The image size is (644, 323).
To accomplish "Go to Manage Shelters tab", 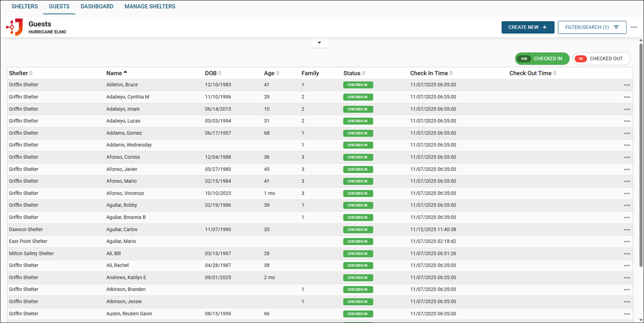I will click(150, 7).
